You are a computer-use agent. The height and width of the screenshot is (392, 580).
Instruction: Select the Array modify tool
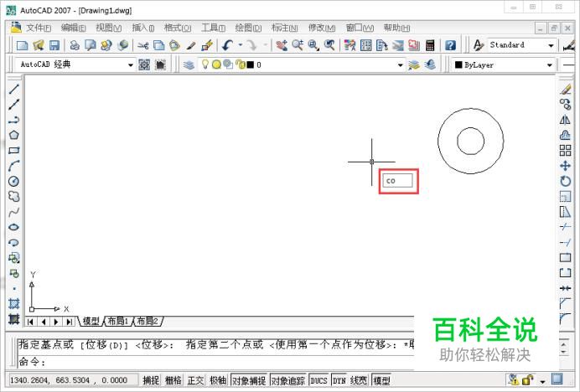point(565,150)
